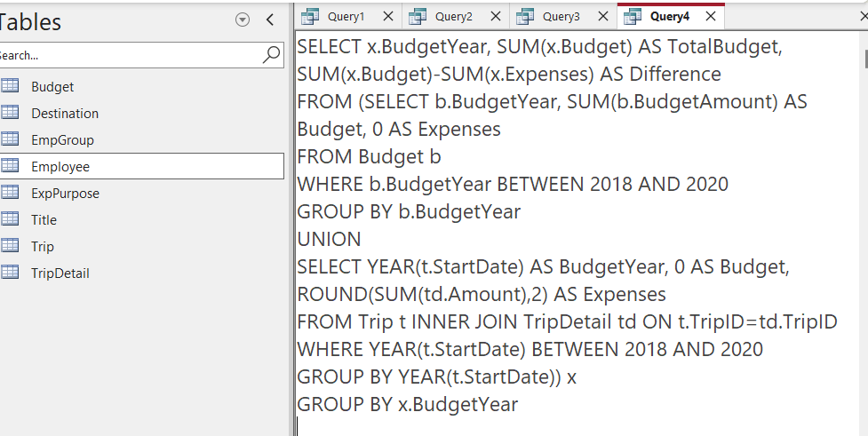Screen dimensions: 868x436
Task: Click the TripDetail table icon
Action: (x=10, y=273)
